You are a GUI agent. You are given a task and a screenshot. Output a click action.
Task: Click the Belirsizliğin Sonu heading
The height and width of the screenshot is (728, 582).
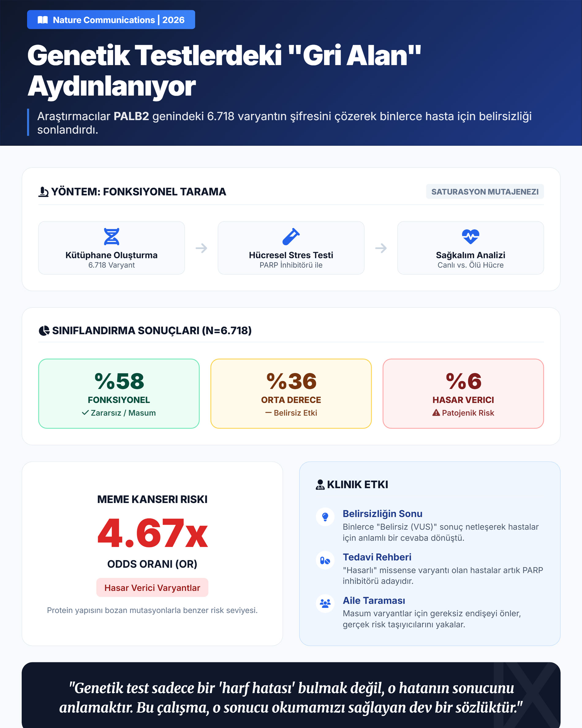(x=383, y=513)
